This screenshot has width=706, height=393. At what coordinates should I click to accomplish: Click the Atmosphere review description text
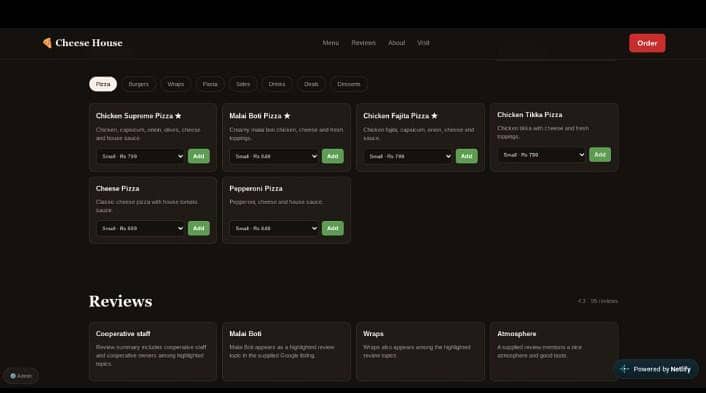click(539, 351)
